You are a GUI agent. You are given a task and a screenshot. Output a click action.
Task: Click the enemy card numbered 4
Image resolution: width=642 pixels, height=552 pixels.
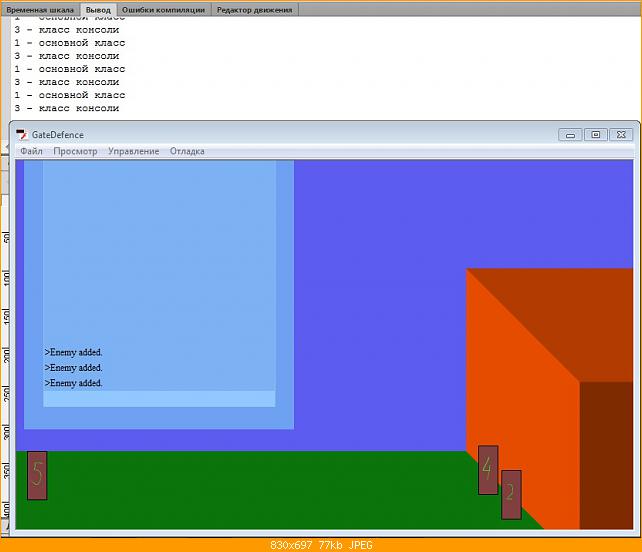pos(488,470)
